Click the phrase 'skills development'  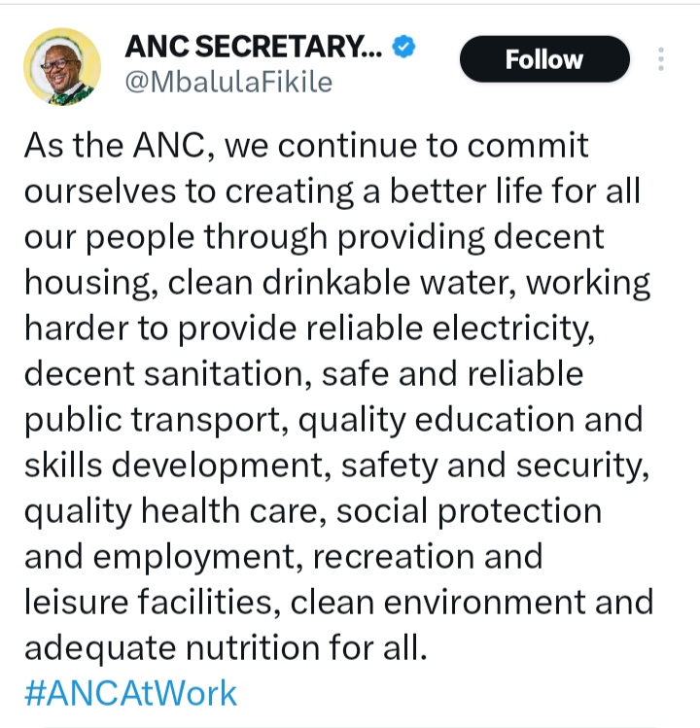point(174,466)
